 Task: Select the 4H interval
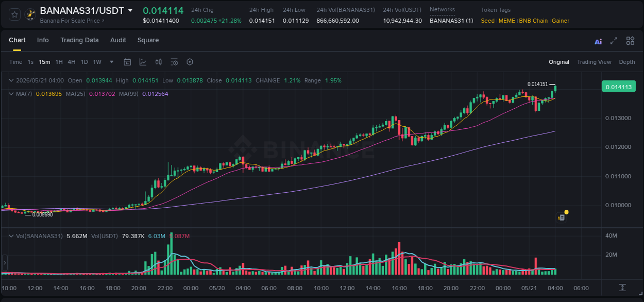[72, 62]
